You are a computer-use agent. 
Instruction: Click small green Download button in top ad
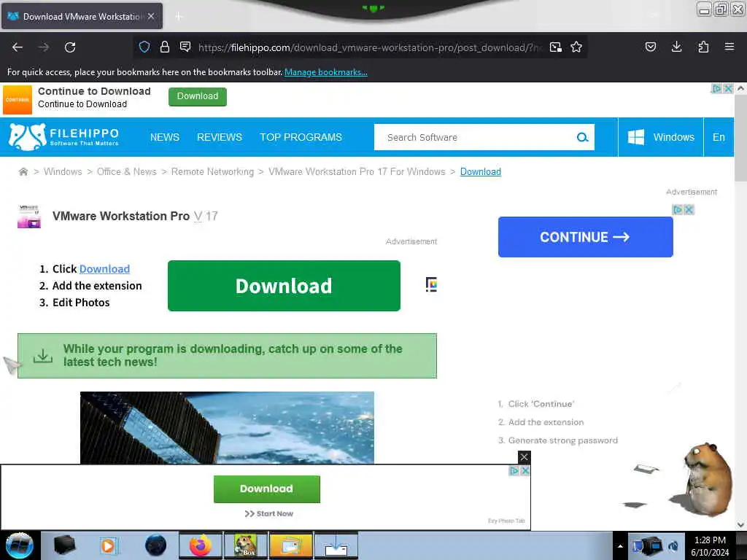pyautogui.click(x=198, y=96)
